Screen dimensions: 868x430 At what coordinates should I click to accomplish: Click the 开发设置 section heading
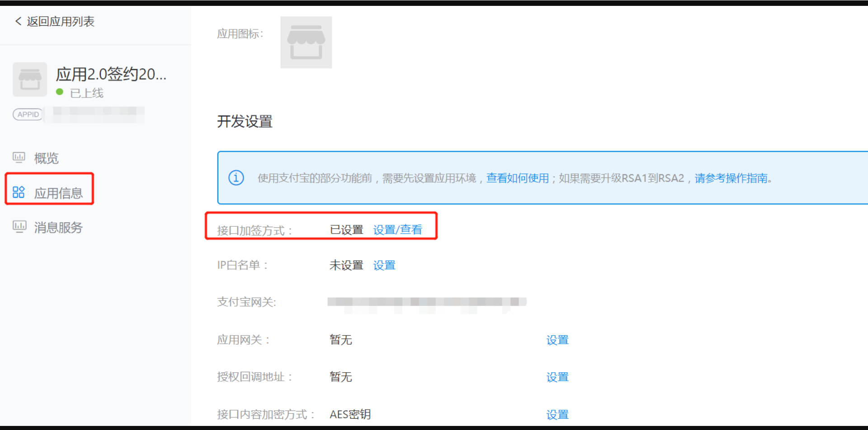coord(245,122)
